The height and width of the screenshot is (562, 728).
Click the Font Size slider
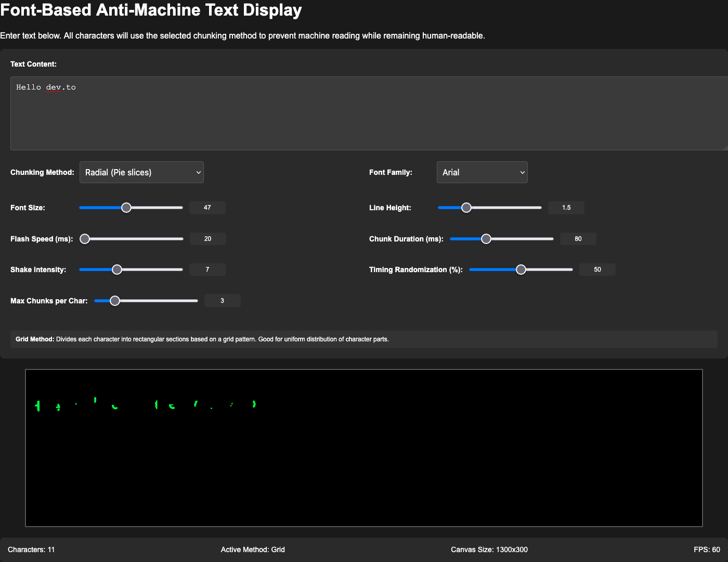point(131,208)
